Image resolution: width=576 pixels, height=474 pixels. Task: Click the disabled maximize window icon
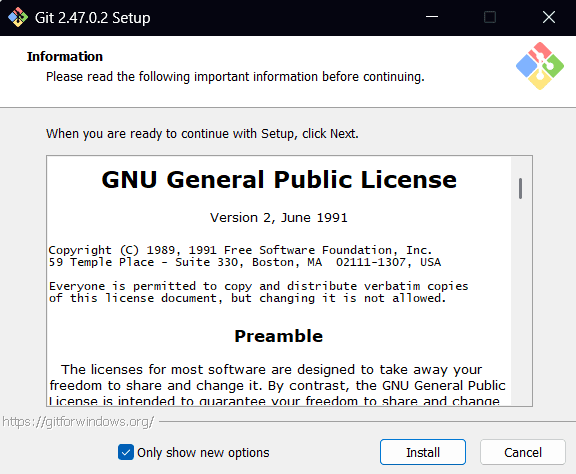pos(490,17)
